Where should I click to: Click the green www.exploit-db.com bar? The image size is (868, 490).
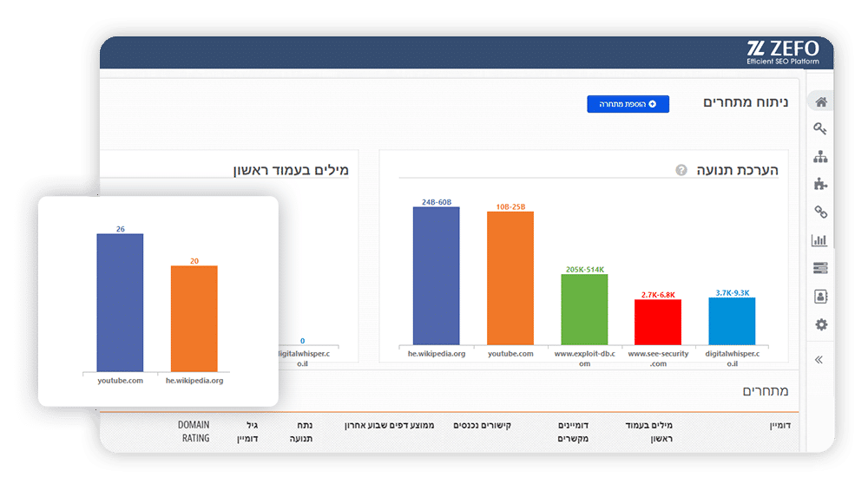(584, 310)
